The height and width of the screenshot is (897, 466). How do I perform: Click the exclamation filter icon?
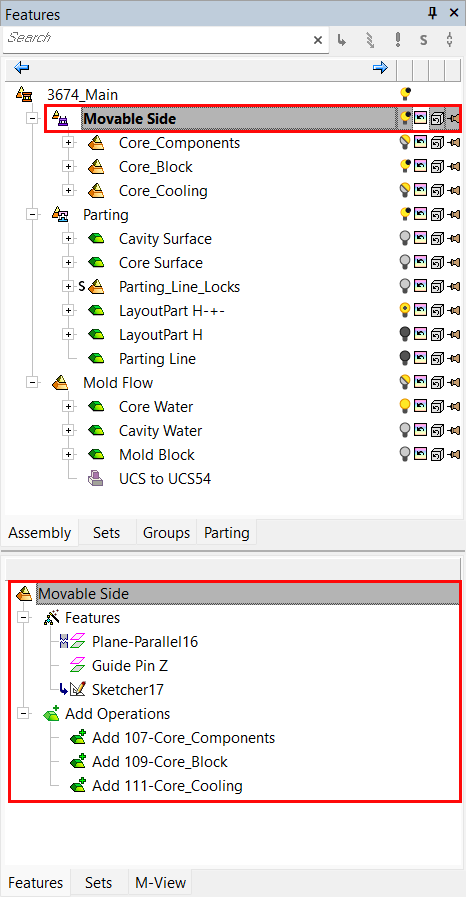click(398, 39)
